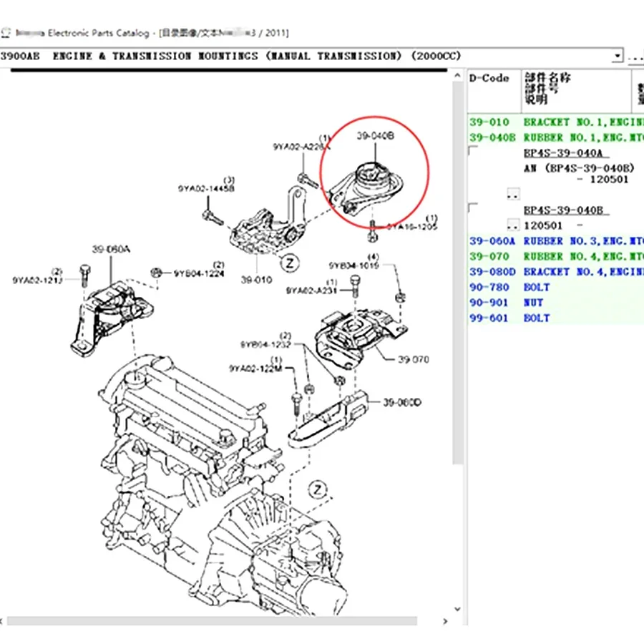Screen dimensions: 644x644
Task: Select row 90-901 NUT
Action: 556,303
